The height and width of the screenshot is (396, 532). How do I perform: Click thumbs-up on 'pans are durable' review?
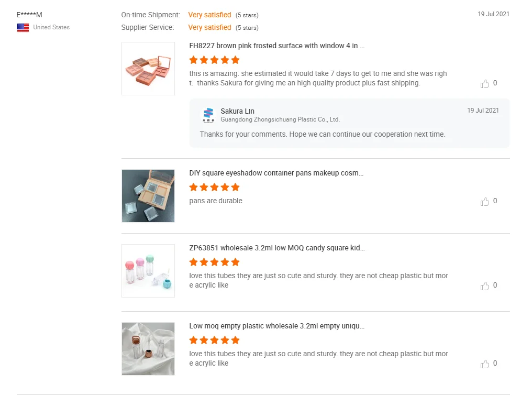tap(485, 202)
